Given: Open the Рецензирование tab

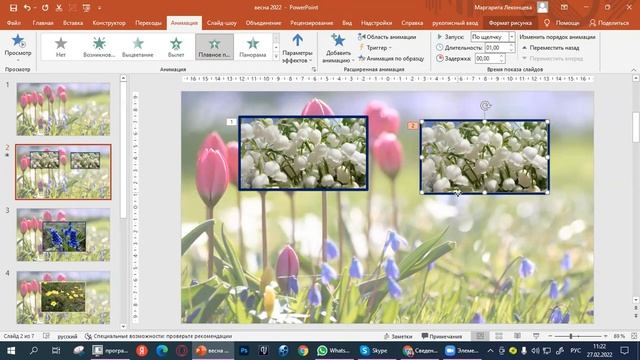Looking at the screenshot, I should [311, 23].
